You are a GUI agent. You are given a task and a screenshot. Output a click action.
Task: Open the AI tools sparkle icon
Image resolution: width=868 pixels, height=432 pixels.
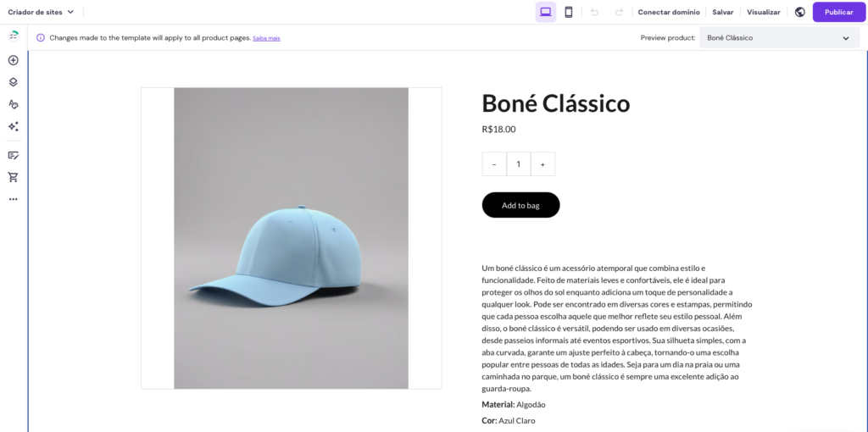click(x=13, y=126)
